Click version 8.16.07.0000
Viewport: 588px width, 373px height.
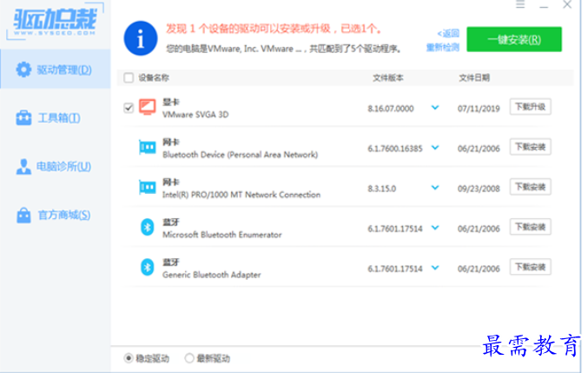pyautogui.click(x=391, y=109)
